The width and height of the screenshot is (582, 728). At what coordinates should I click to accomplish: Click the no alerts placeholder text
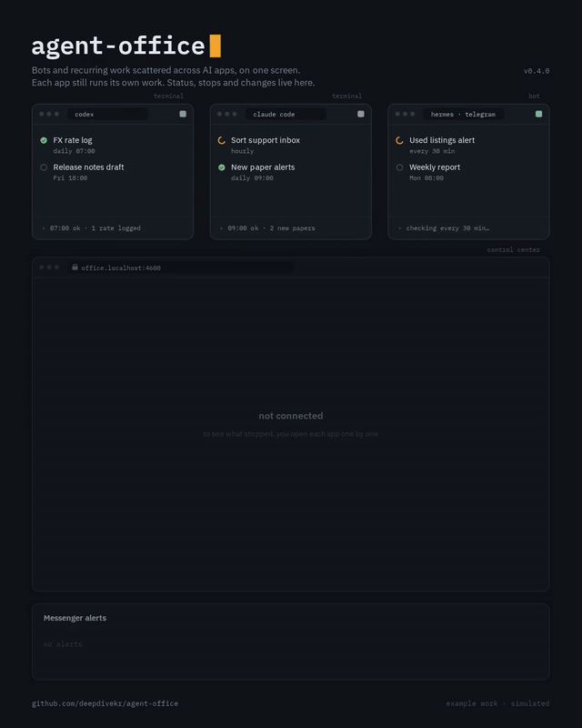[63, 644]
